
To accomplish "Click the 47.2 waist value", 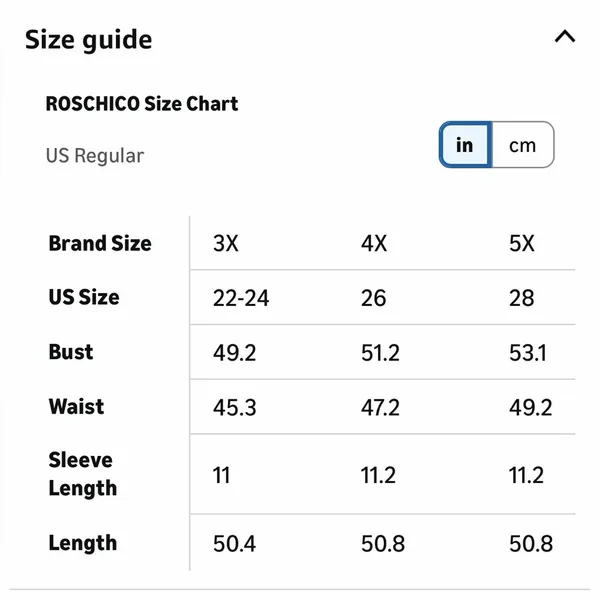I will [380, 408].
